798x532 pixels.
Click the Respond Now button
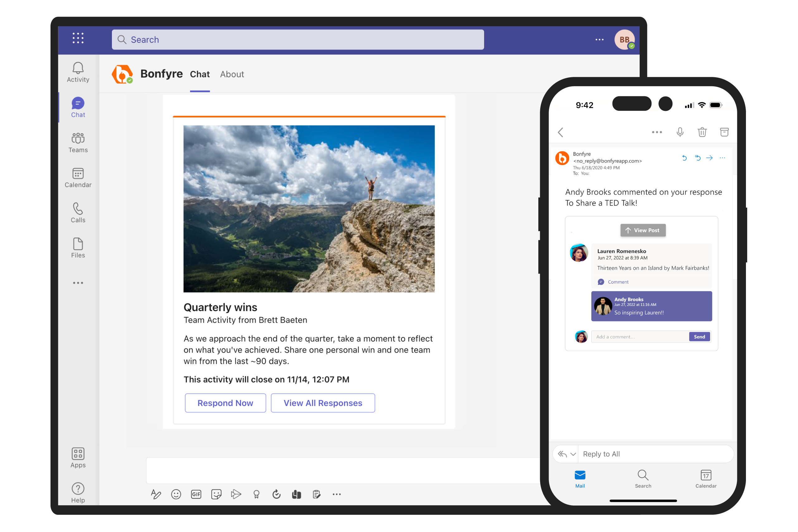(x=225, y=403)
